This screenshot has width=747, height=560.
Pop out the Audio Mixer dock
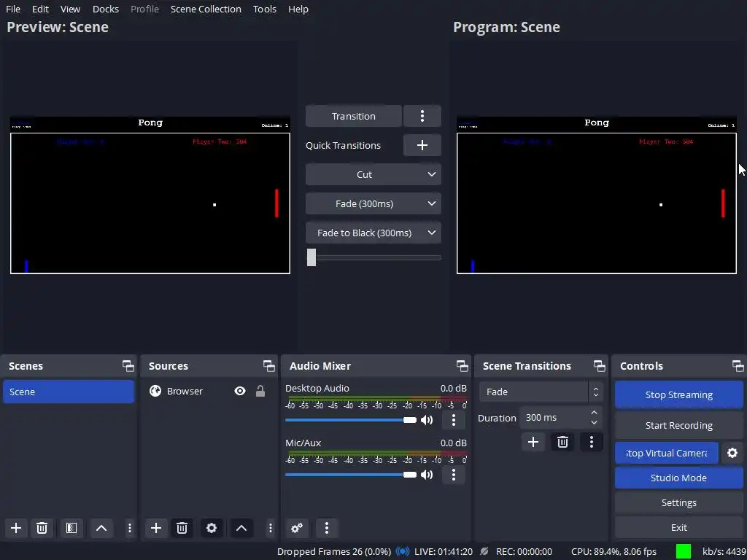click(x=462, y=366)
